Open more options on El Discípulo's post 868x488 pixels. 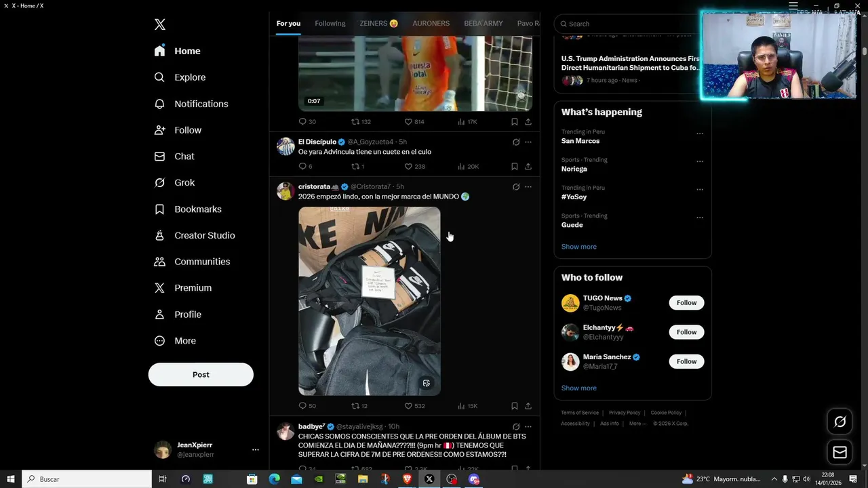[528, 142]
